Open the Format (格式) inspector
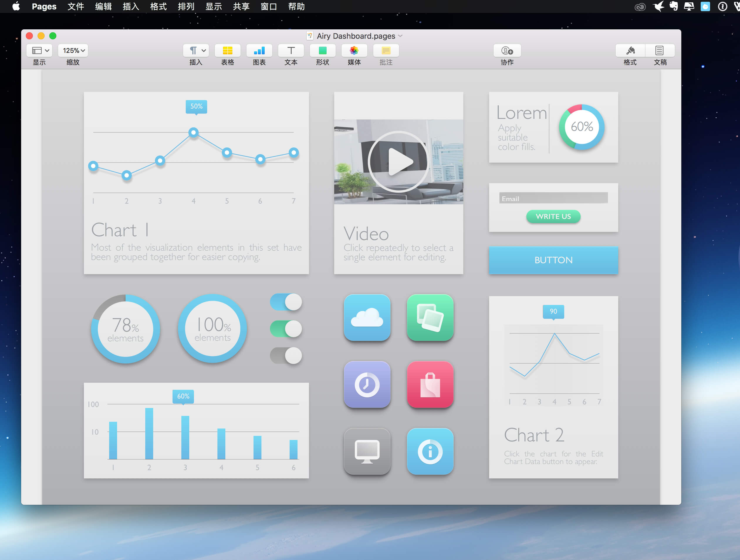740x560 pixels. coord(630,50)
